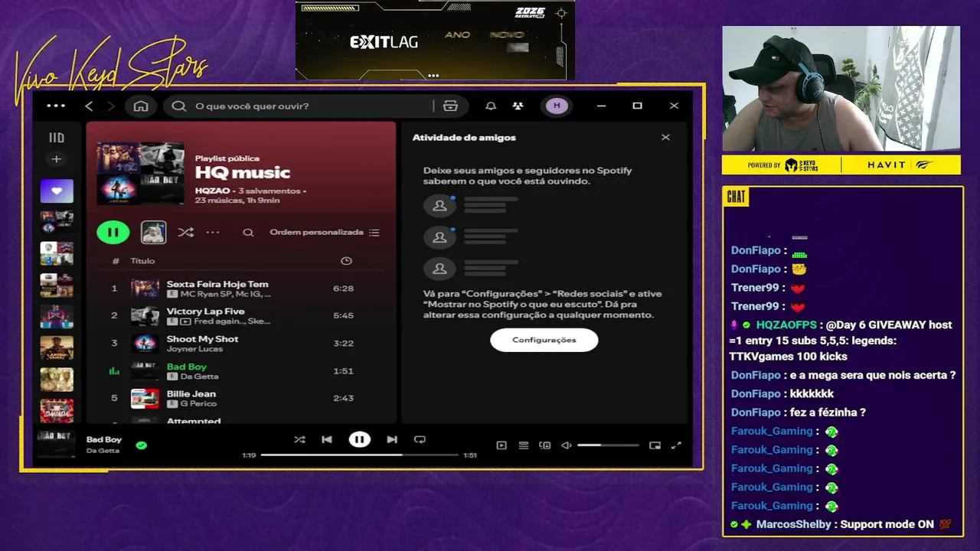The height and width of the screenshot is (551, 980).
Task: Toggle the green saved checkmark for Bad Boy
Action: coord(141,445)
